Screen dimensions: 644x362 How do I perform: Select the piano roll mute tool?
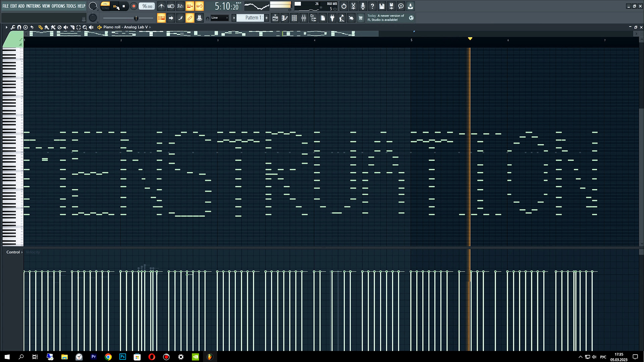click(66, 27)
